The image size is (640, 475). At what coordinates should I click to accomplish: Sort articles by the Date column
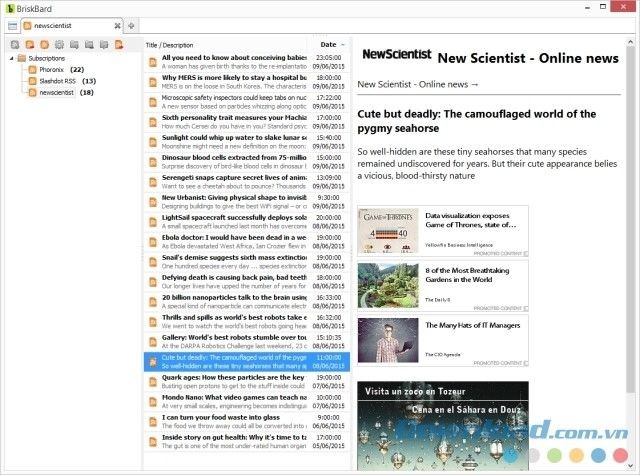[328, 44]
